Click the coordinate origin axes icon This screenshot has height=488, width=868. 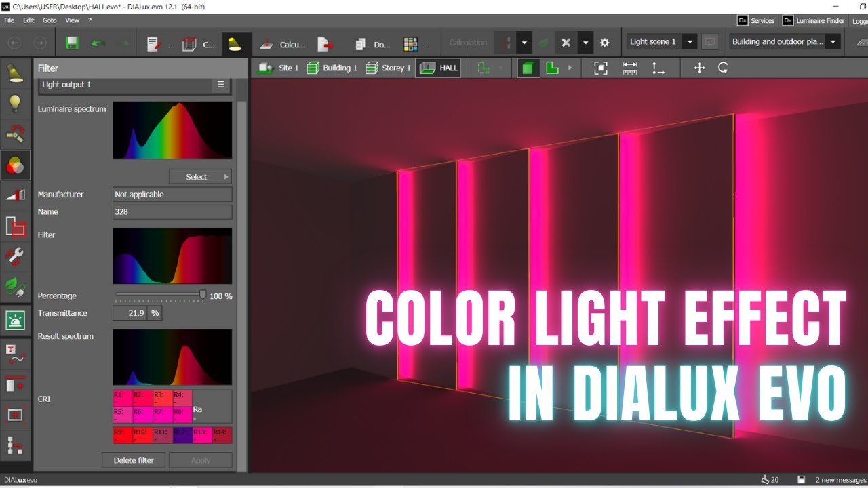coord(658,68)
